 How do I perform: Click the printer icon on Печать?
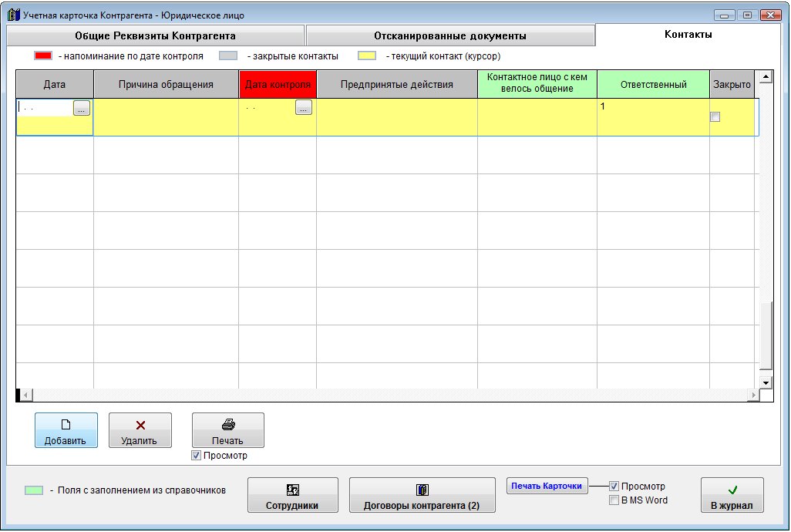point(228,425)
